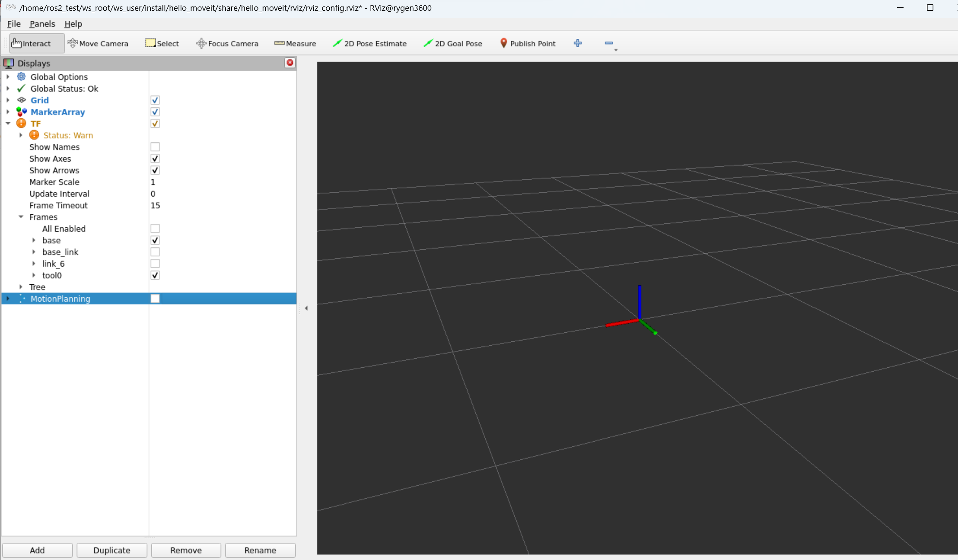
Task: Select the 2D Goal Pose tool
Action: (453, 43)
